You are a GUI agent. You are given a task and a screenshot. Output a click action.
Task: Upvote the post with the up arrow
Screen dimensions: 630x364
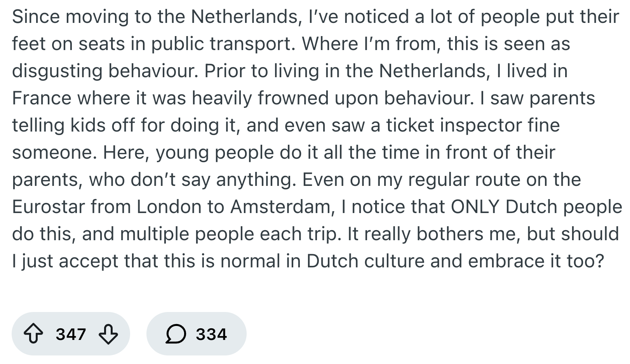[x=34, y=334]
